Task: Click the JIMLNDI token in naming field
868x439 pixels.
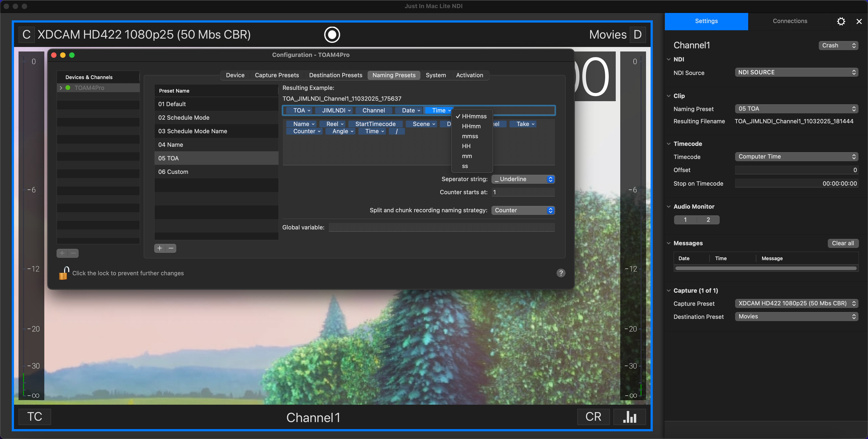Action: (334, 110)
